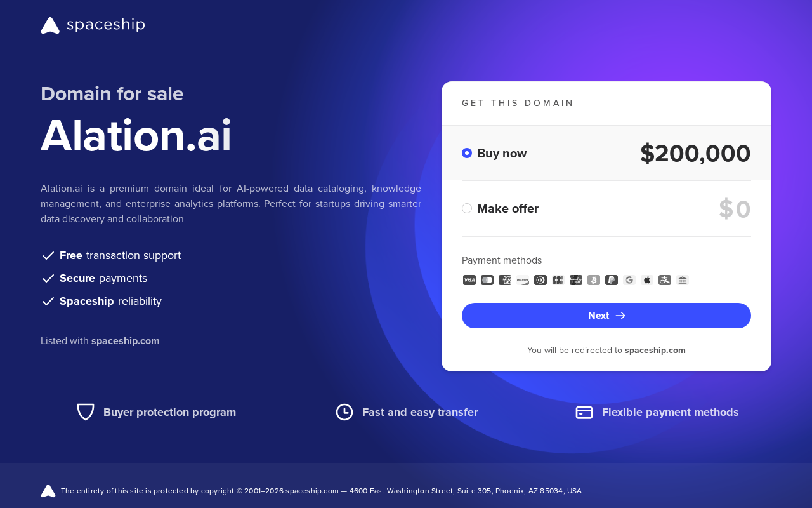Click the Apple Pay icon
The width and height of the screenshot is (812, 508).
(x=647, y=280)
